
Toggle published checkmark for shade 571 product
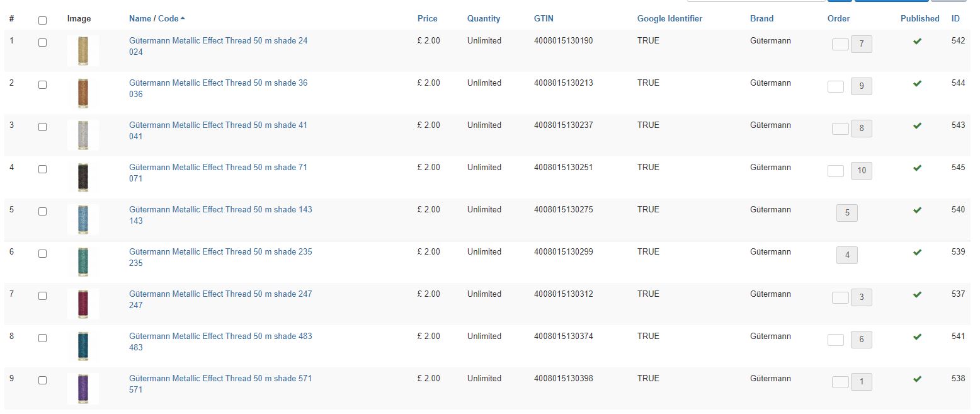917,379
